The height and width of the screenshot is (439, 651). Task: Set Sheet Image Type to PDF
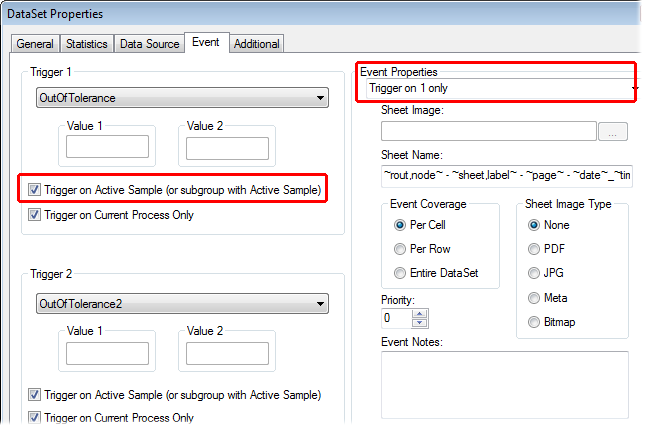click(534, 249)
